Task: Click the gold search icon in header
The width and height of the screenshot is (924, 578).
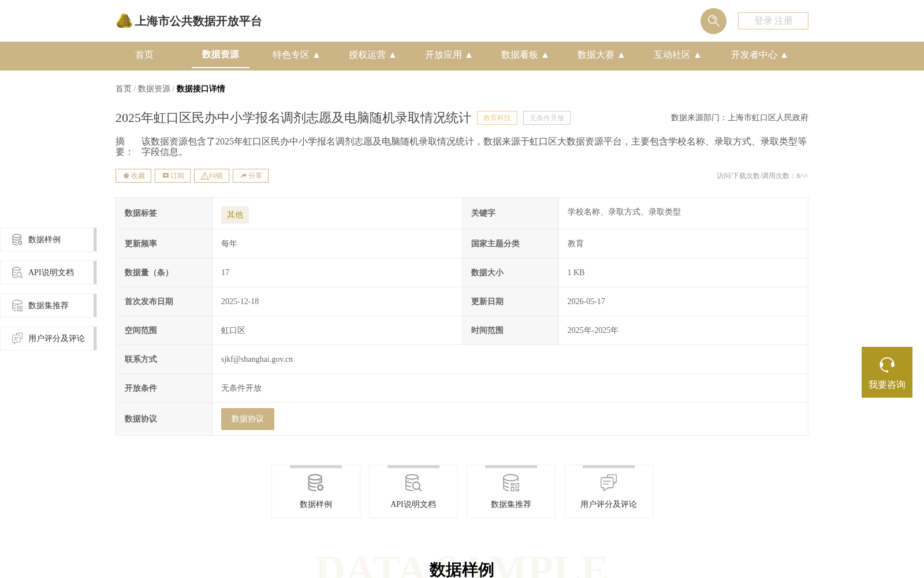Action: (x=713, y=21)
